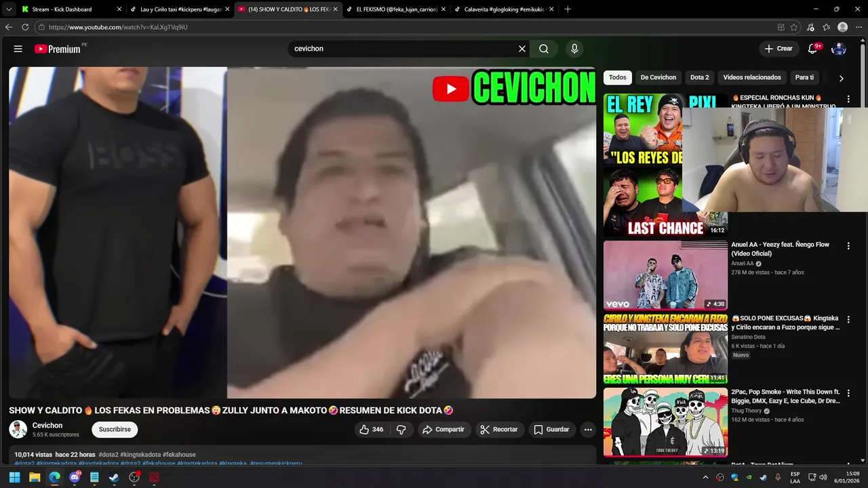Open a new browser tab
Image resolution: width=868 pixels, height=488 pixels.
(x=568, y=9)
